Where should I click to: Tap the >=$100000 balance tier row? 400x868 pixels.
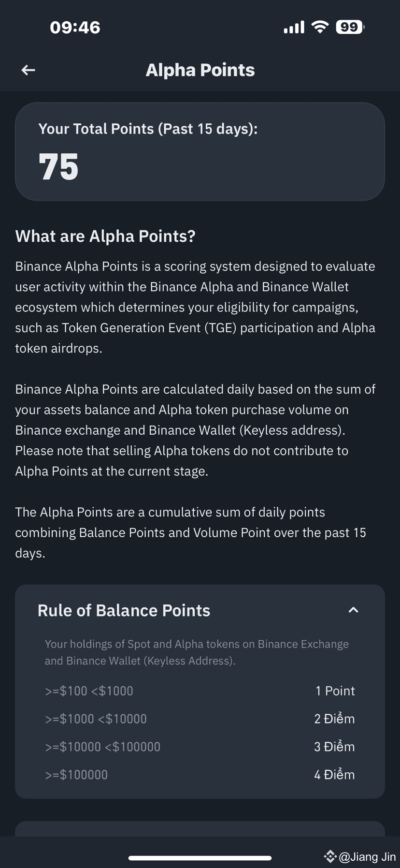click(200, 775)
